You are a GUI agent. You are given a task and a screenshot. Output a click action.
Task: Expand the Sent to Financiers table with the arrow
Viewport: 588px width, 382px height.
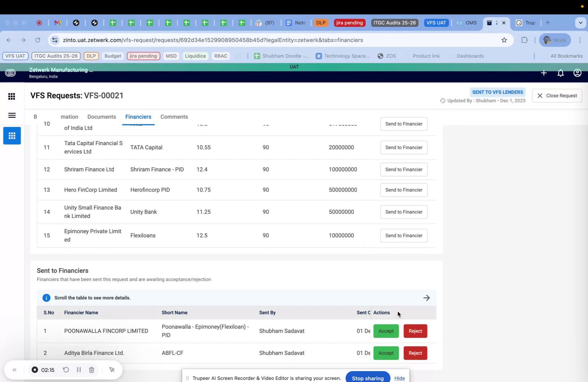[x=426, y=298]
